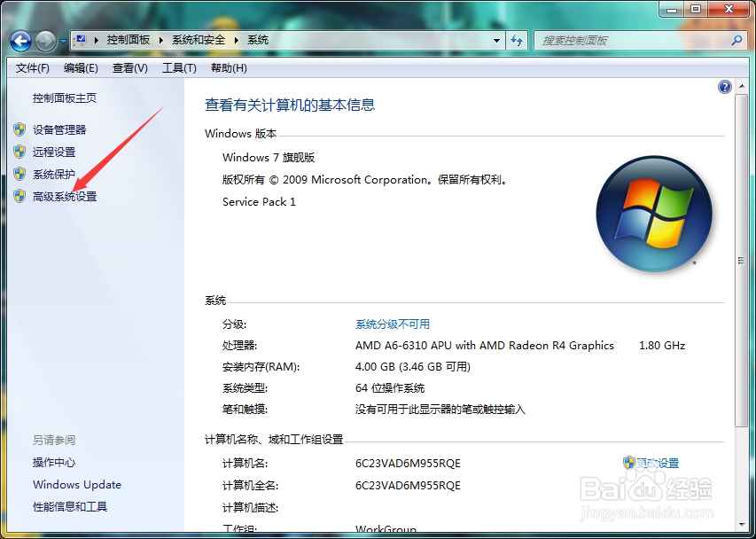Click the 计算机描述: label
The width and height of the screenshot is (756, 539).
[x=250, y=508]
